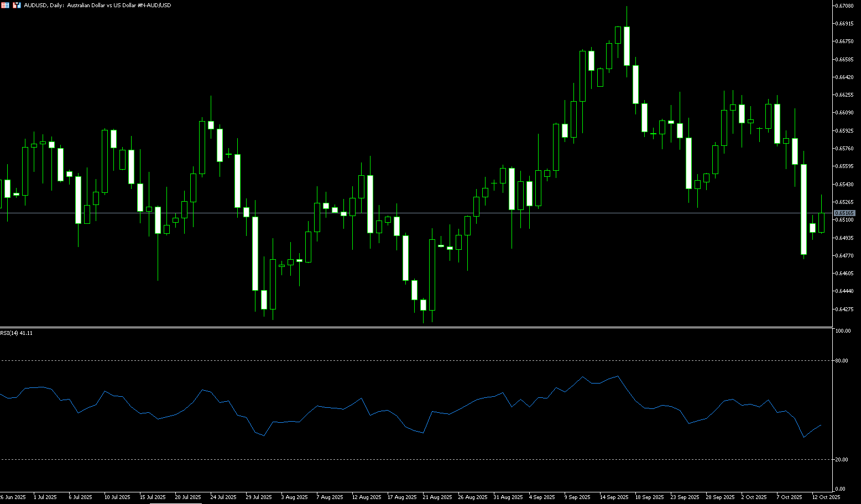Viewport: 861px width, 504px height.
Task: Click the 20.00 RSI level label
Action: [842, 460]
